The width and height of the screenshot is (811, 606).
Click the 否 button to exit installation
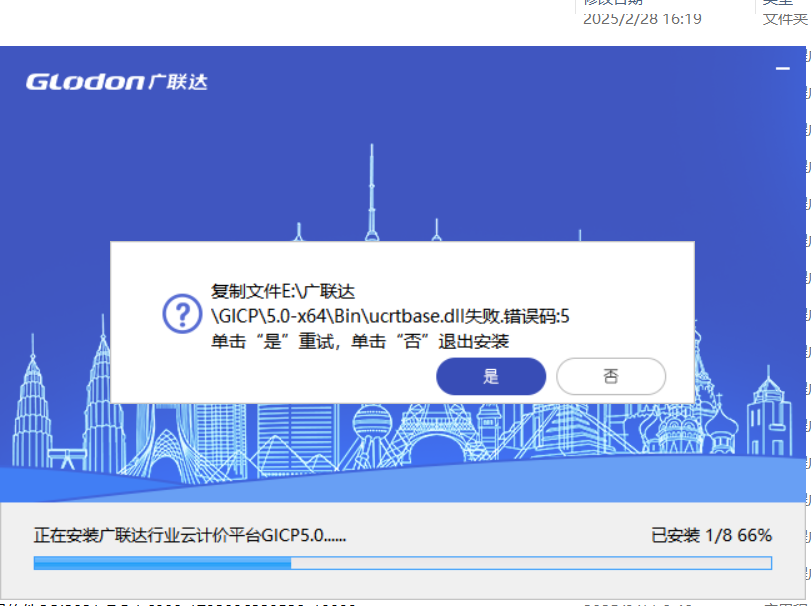point(611,376)
